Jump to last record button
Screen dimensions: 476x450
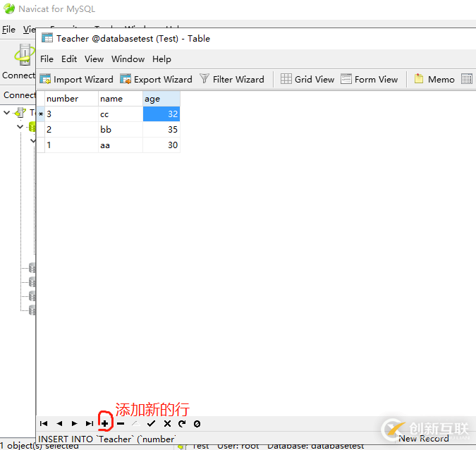[x=90, y=424]
